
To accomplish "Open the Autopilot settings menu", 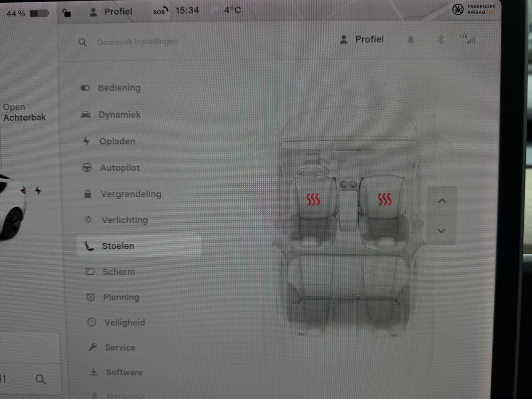I will coord(120,168).
